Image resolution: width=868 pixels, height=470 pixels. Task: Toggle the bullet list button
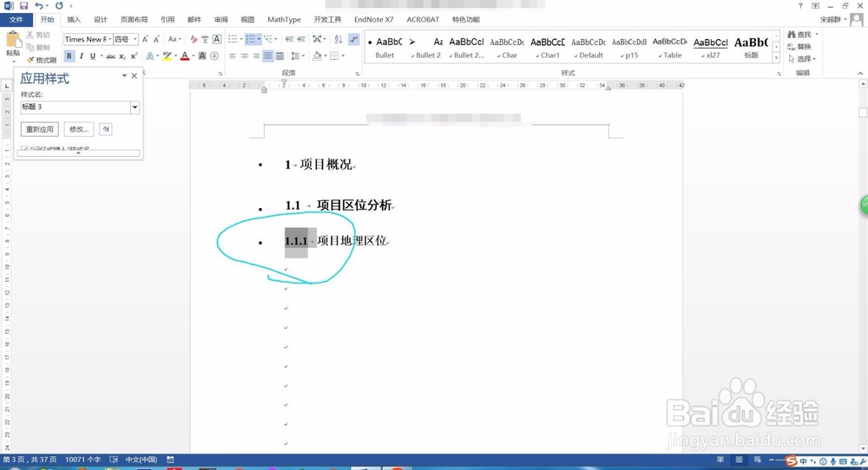[x=233, y=39]
